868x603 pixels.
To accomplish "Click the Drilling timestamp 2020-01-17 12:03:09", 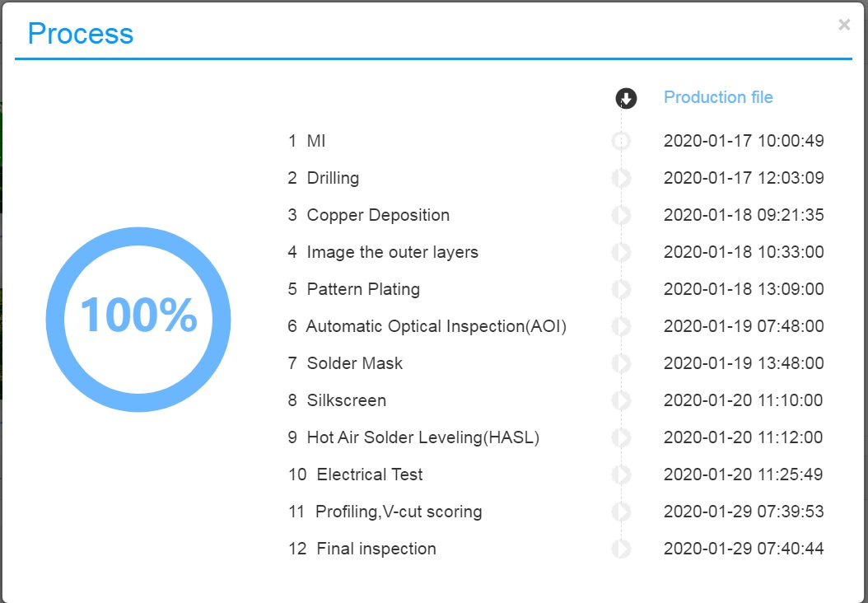I will pyautogui.click(x=744, y=178).
